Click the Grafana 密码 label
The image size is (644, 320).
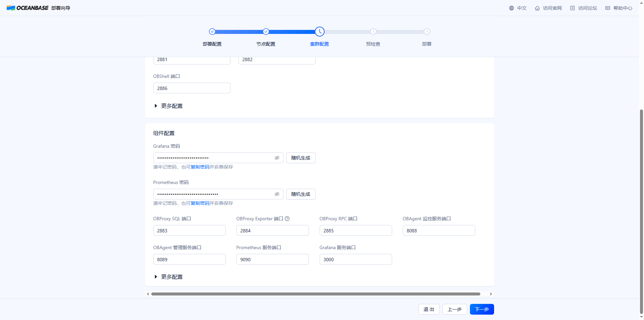click(167, 146)
